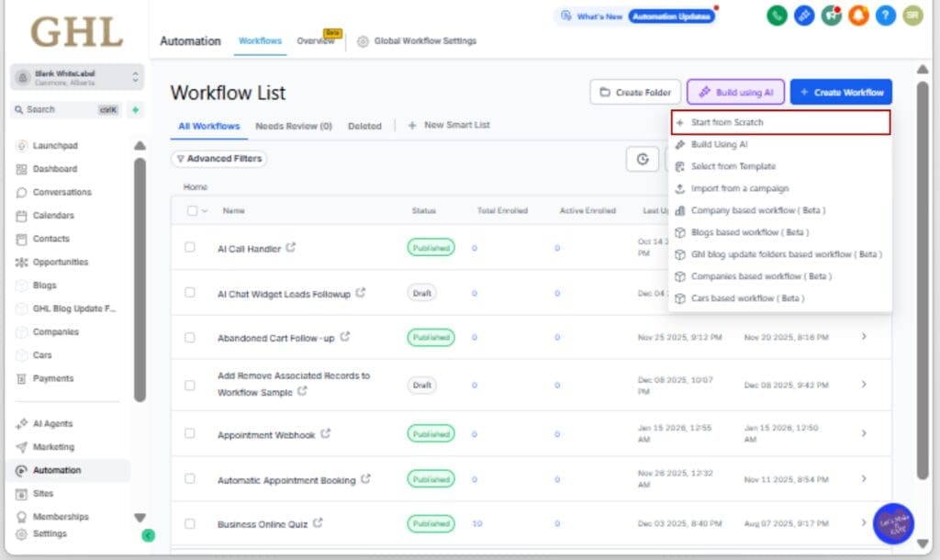Open Payments in the sidebar

coord(52,378)
